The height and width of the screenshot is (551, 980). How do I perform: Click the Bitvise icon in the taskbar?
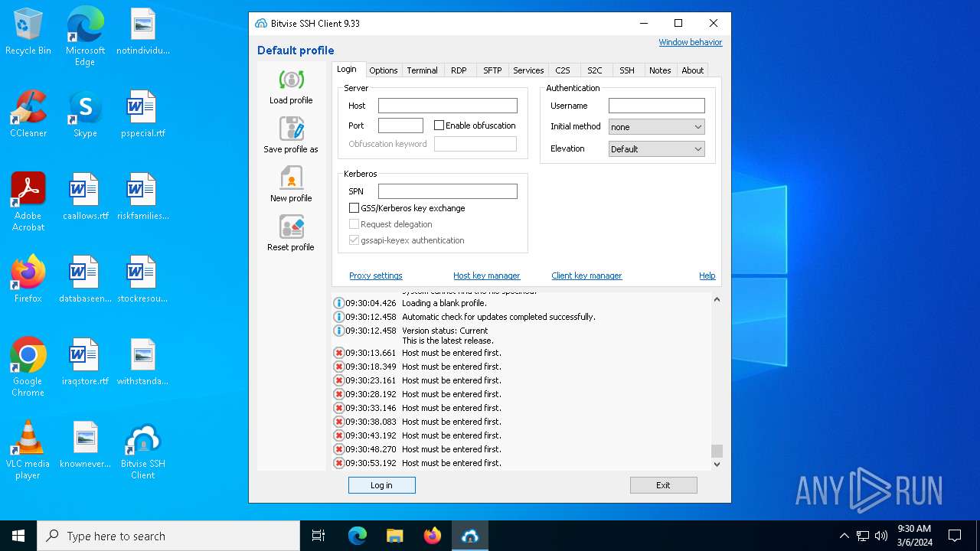pos(470,536)
